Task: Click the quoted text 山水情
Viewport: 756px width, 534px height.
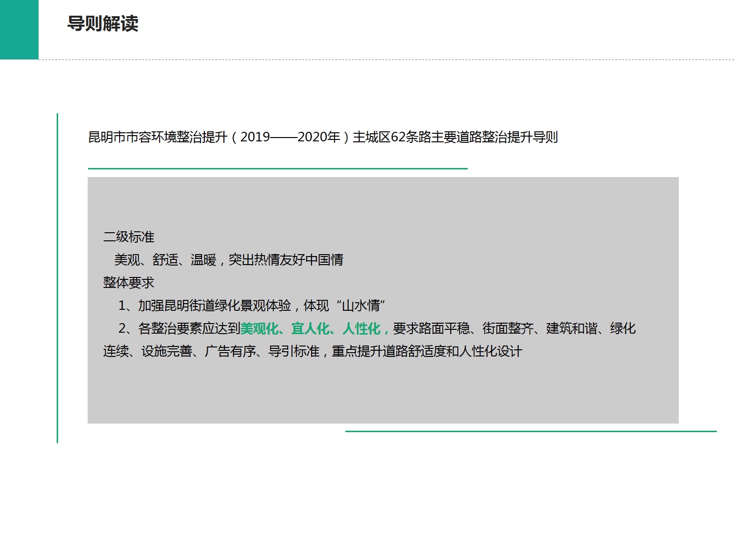Action: click(x=361, y=306)
